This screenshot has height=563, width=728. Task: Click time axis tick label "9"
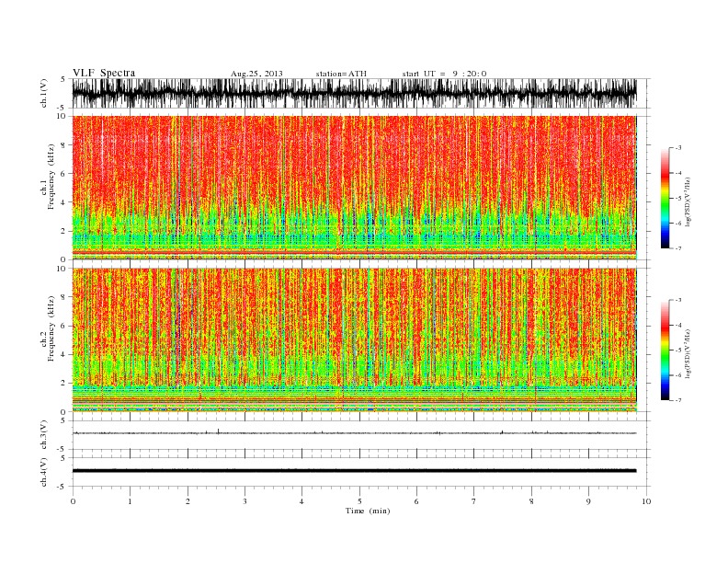coord(588,501)
